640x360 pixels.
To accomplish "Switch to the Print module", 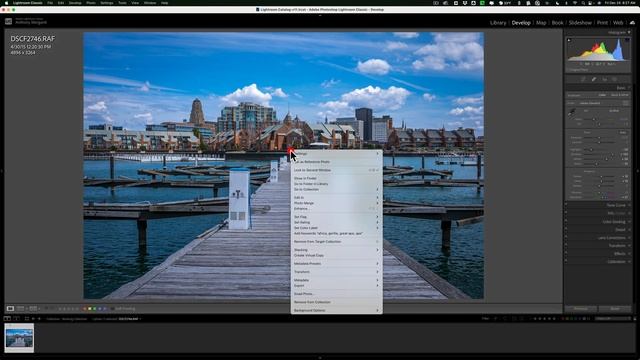I will coord(602,23).
